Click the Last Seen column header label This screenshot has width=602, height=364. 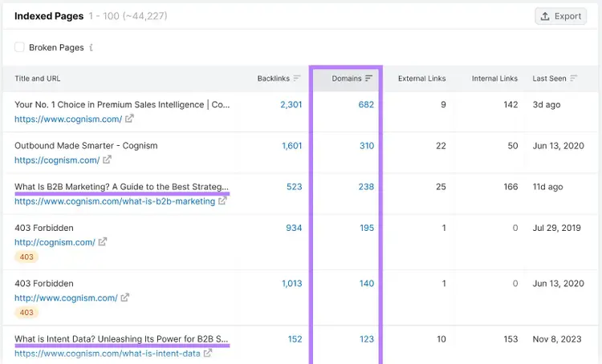coord(549,79)
